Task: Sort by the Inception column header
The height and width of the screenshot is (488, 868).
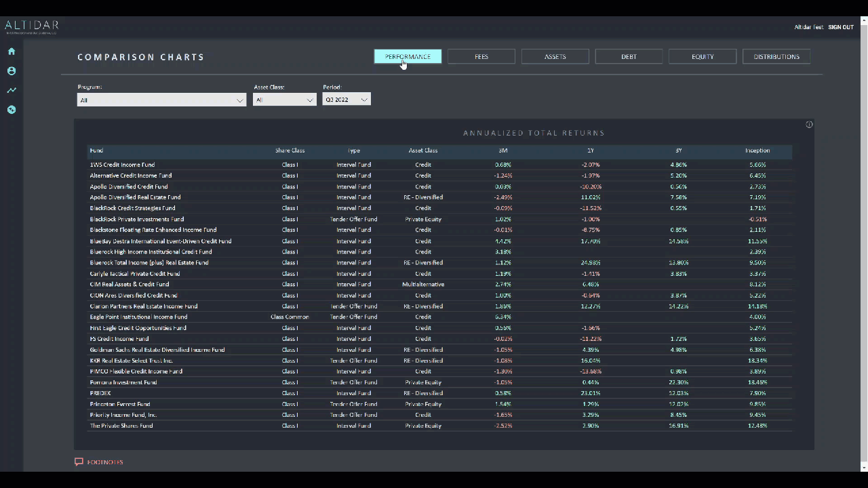Action: tap(757, 150)
